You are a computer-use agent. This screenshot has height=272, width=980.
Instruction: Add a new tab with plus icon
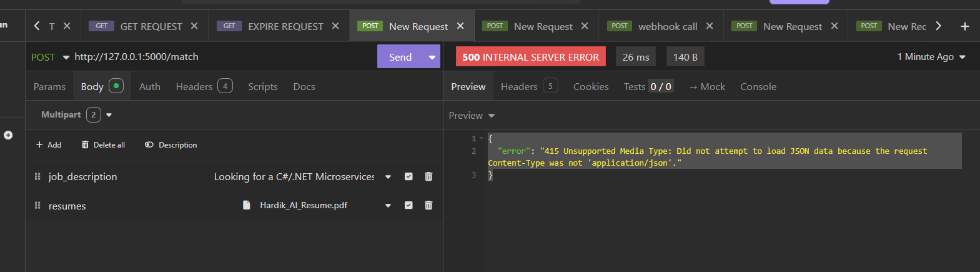[964, 26]
